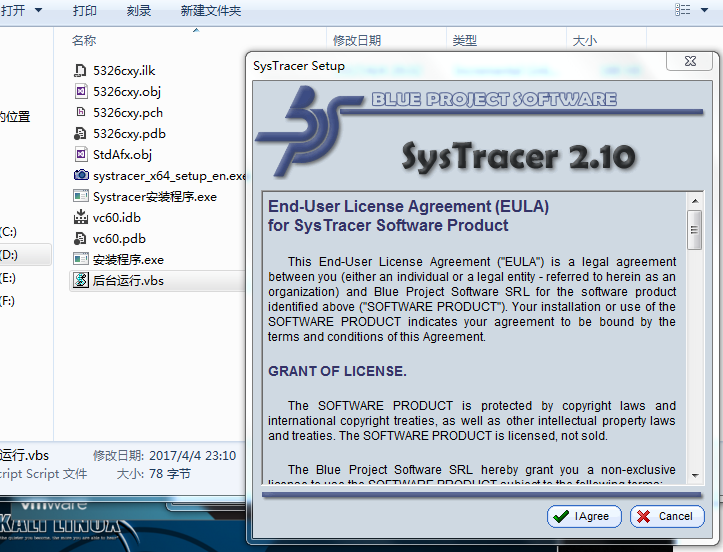Select drive (E:) in navigation pane
Image resolution: width=723 pixels, height=552 pixels.
pyautogui.click(x=8, y=278)
